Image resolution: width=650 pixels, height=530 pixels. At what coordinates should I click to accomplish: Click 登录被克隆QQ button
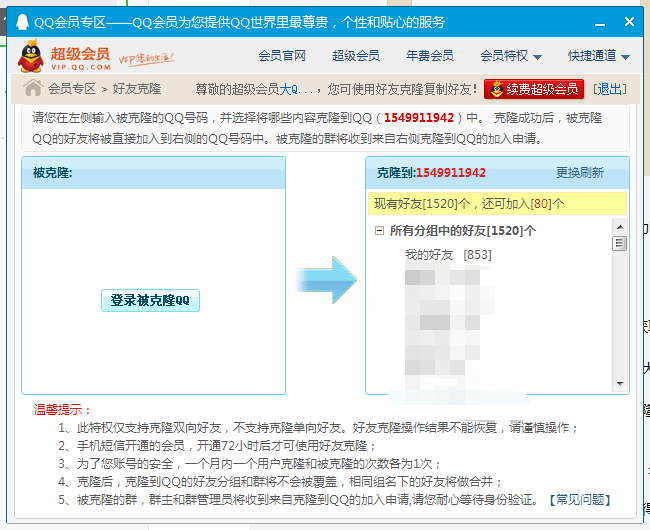[x=150, y=300]
